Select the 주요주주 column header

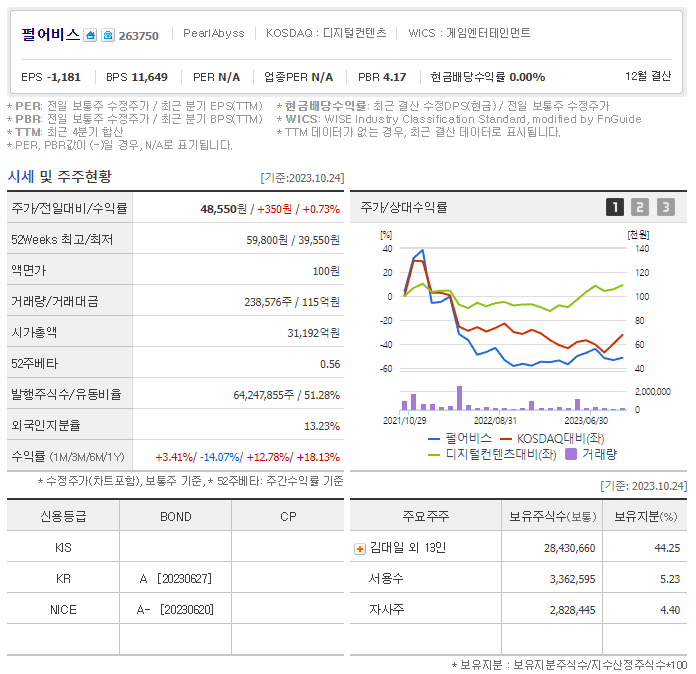tap(426, 516)
